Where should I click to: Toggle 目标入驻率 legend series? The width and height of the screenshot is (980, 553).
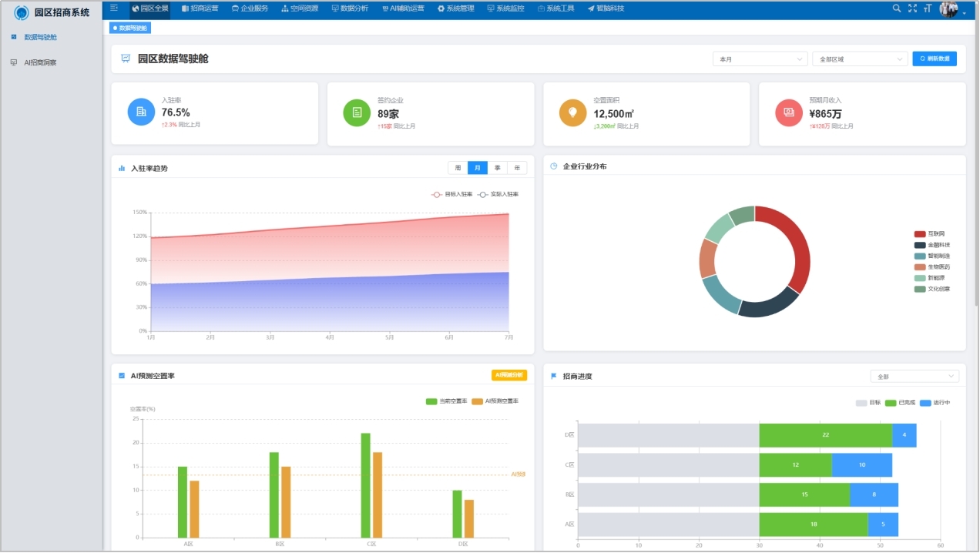(x=452, y=194)
